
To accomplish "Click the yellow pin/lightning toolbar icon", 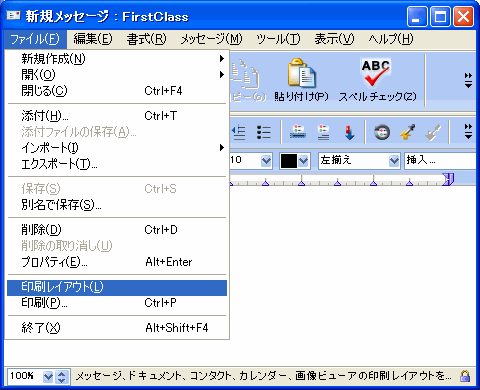I will pos(407,132).
